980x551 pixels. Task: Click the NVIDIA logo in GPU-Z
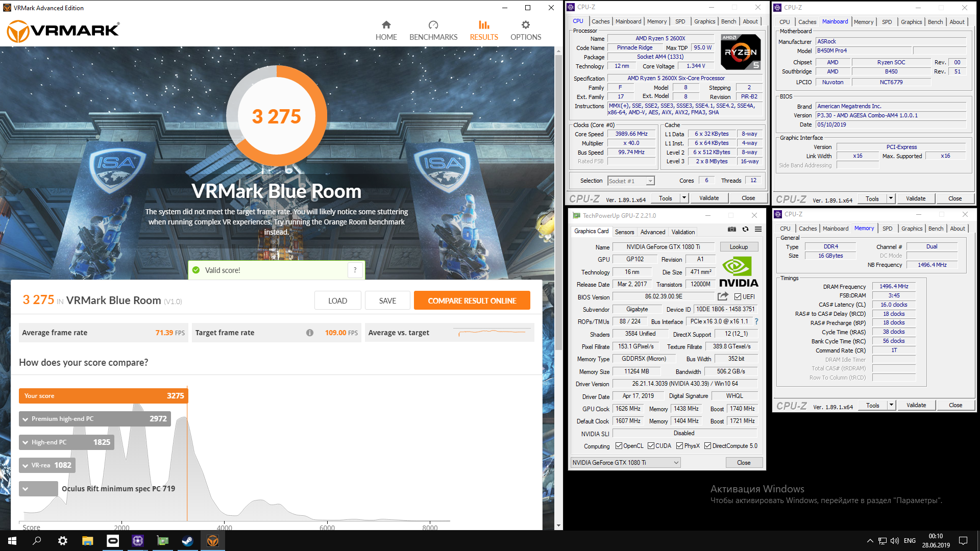739,272
